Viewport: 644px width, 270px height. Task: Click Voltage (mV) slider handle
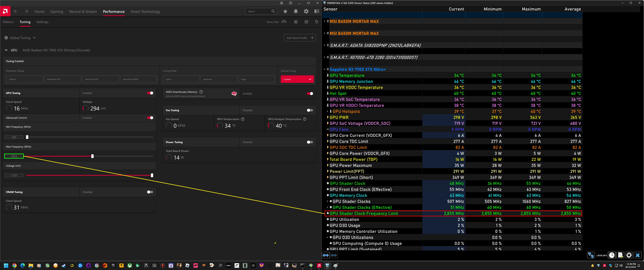tap(152, 175)
